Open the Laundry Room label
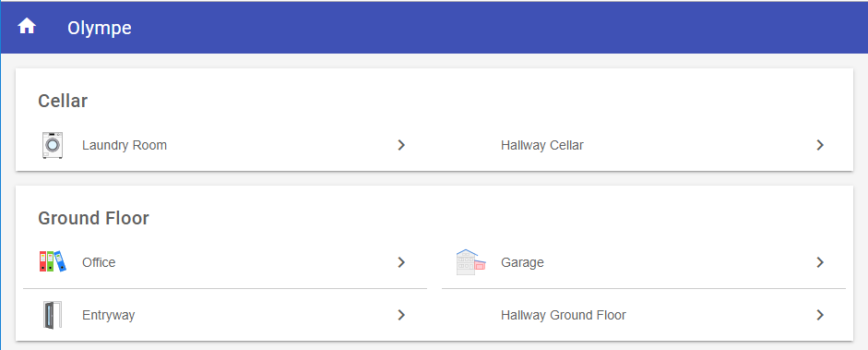The image size is (868, 350). point(125,145)
